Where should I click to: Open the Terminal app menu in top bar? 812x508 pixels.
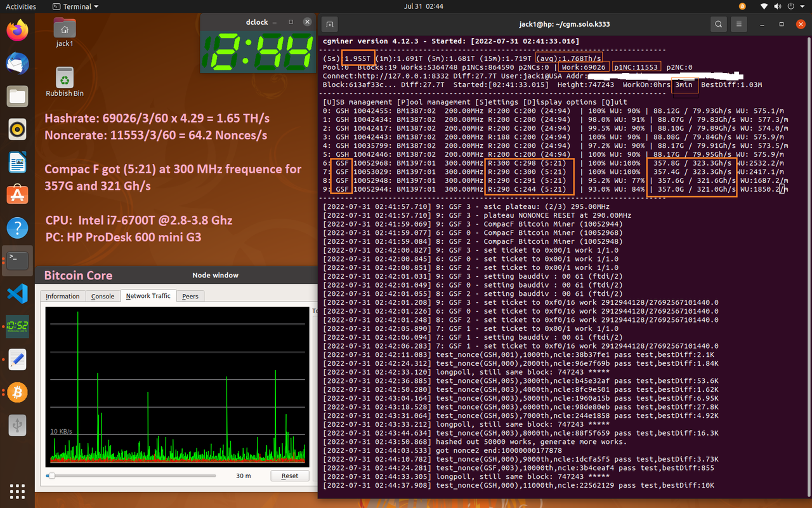pos(75,6)
